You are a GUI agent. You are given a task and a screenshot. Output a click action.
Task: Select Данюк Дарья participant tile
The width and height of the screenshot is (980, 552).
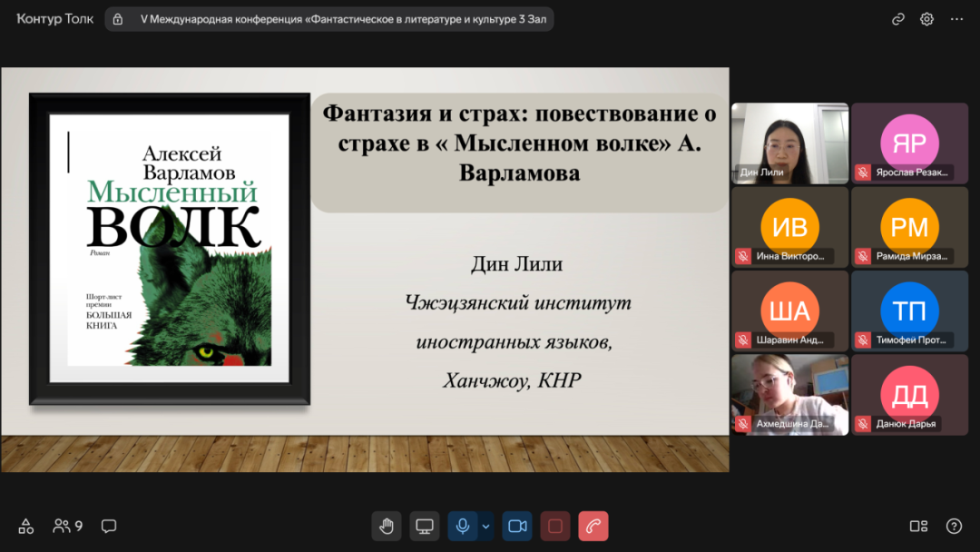point(909,395)
